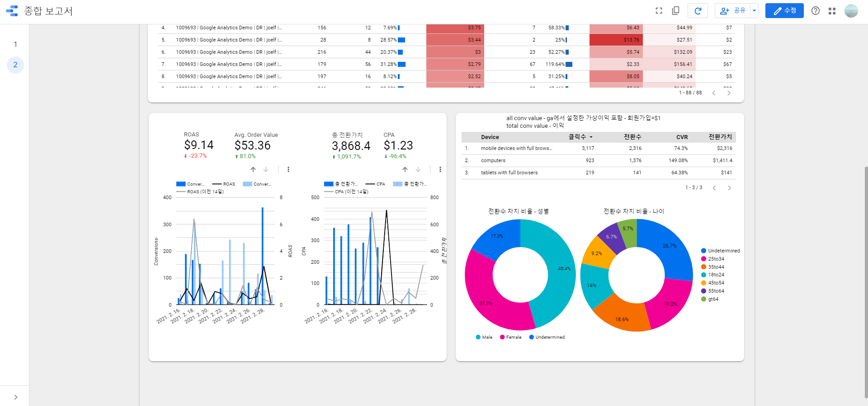Open the user account avatar
The height and width of the screenshot is (406, 868).
pyautogui.click(x=851, y=11)
